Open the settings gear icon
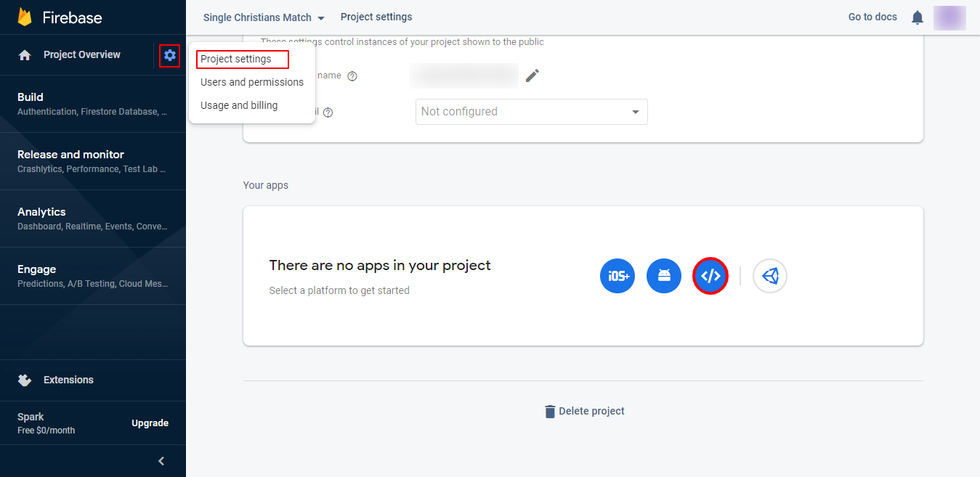 click(170, 55)
